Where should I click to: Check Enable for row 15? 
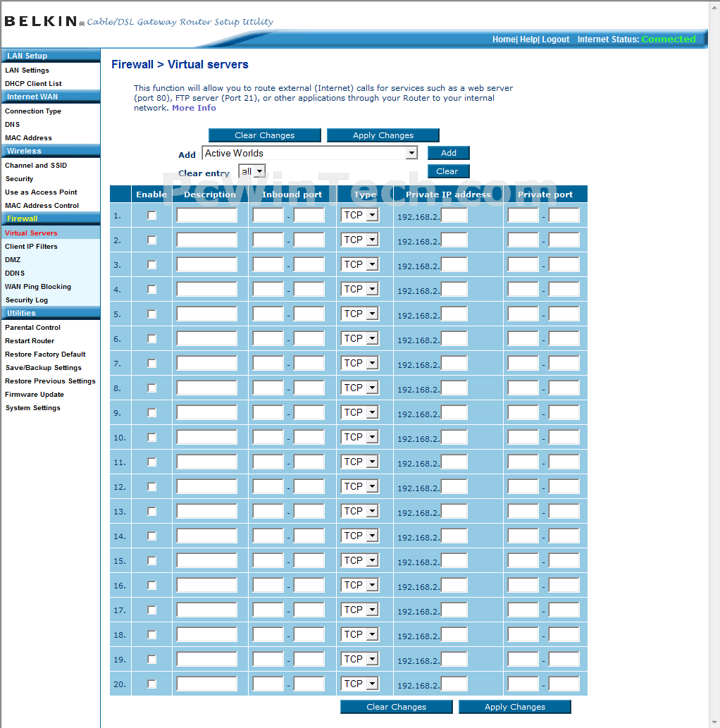[x=151, y=561]
